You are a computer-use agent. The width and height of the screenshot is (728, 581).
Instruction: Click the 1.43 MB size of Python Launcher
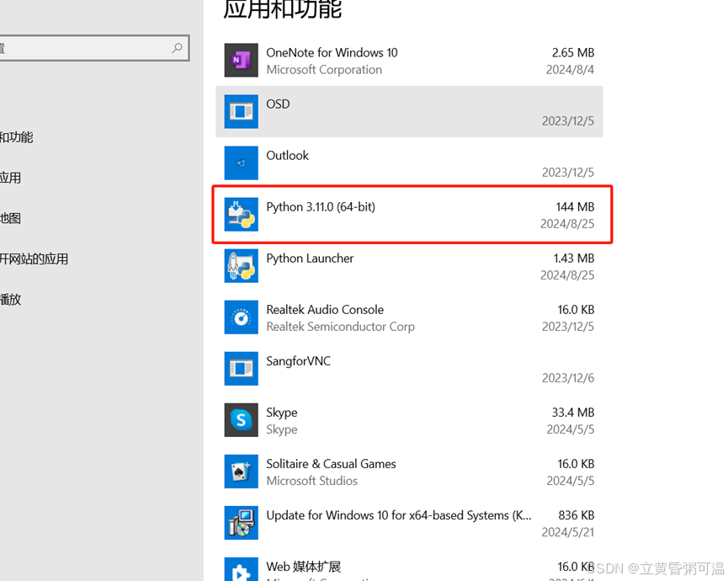[574, 259]
